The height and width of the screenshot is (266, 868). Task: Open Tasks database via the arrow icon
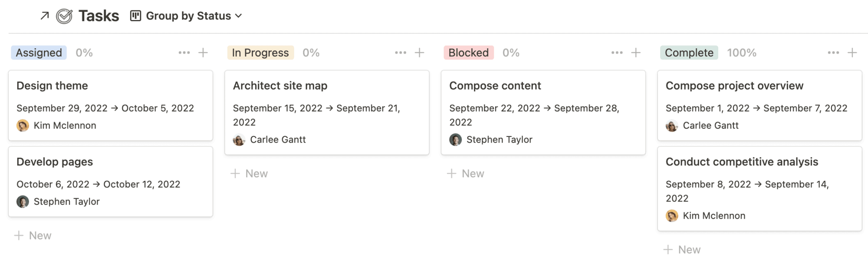click(45, 16)
